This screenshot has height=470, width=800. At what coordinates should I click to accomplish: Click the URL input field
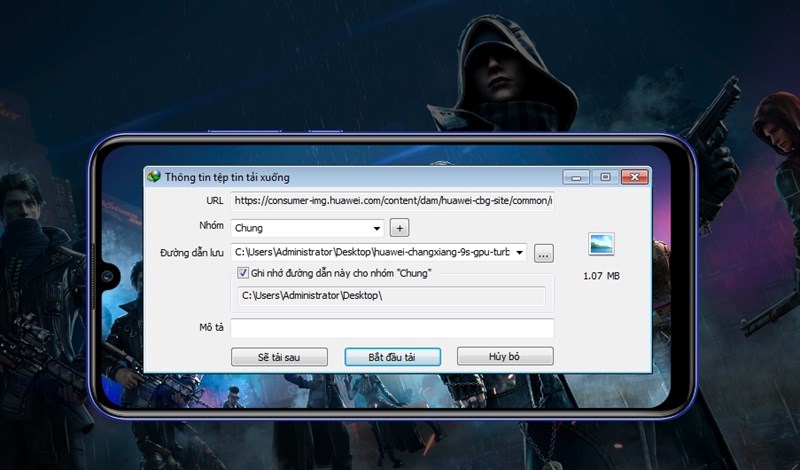point(392,201)
